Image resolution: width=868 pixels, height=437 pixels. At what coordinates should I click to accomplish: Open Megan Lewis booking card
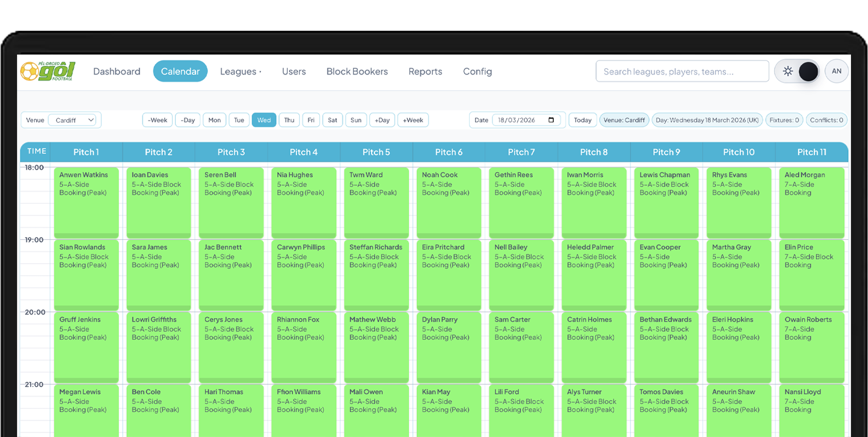(x=86, y=410)
